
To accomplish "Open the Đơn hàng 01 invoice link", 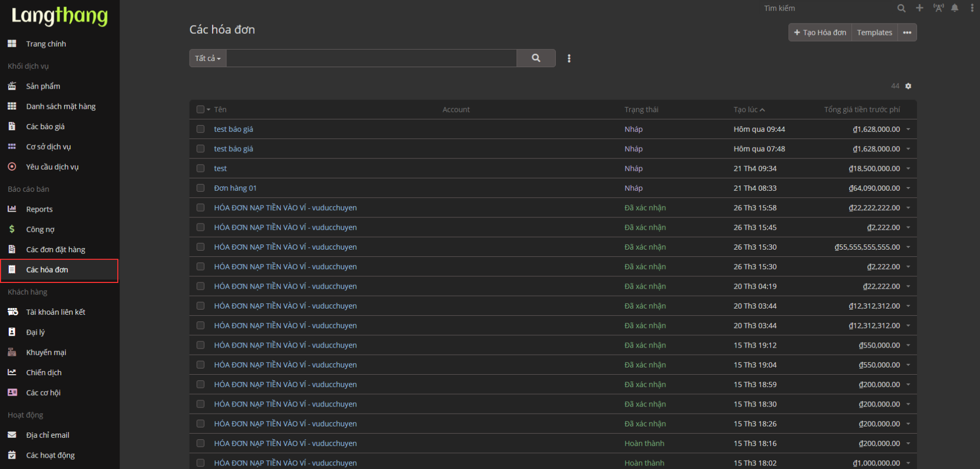I will [235, 188].
